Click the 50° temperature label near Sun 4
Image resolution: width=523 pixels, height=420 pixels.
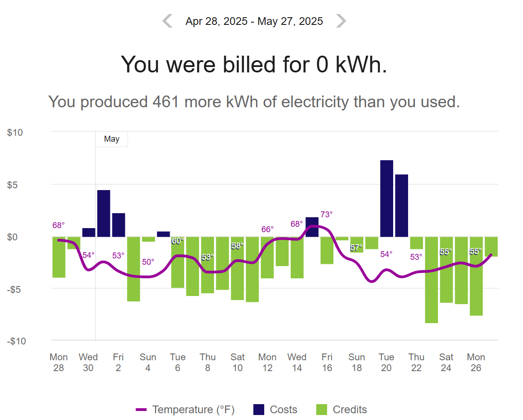(148, 262)
